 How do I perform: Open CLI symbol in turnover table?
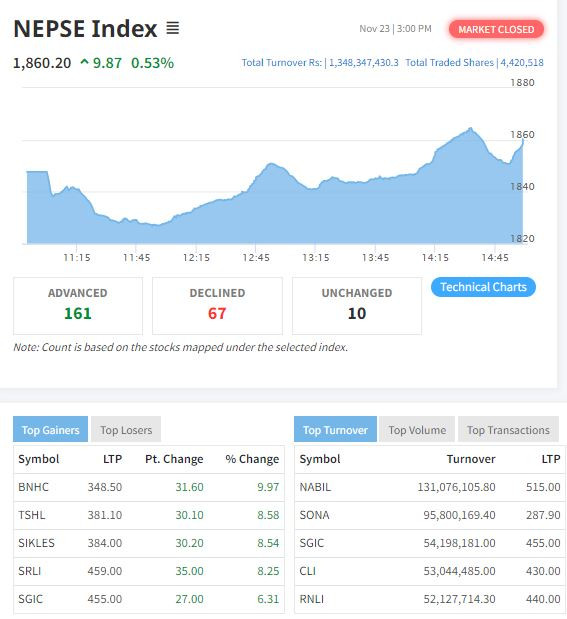tap(308, 571)
